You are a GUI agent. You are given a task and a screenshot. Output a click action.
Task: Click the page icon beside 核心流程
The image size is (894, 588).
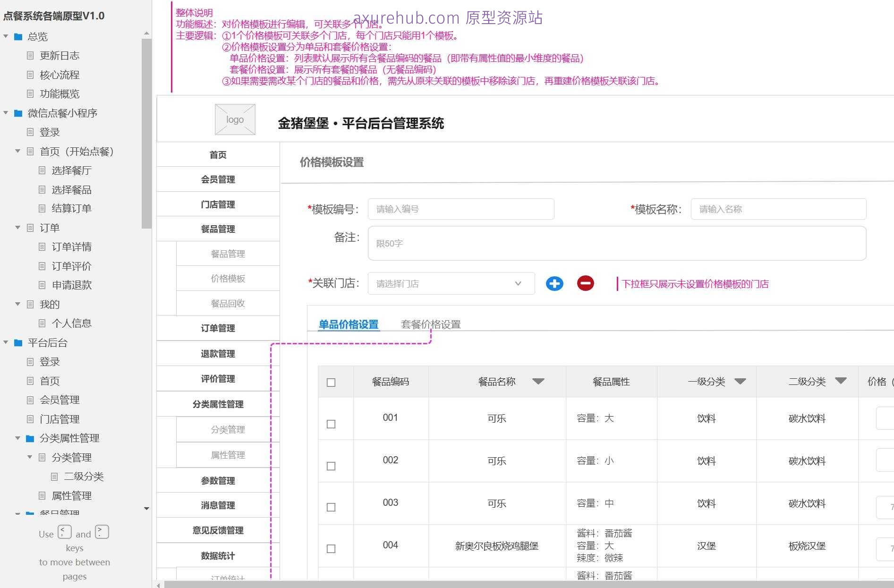(30, 75)
